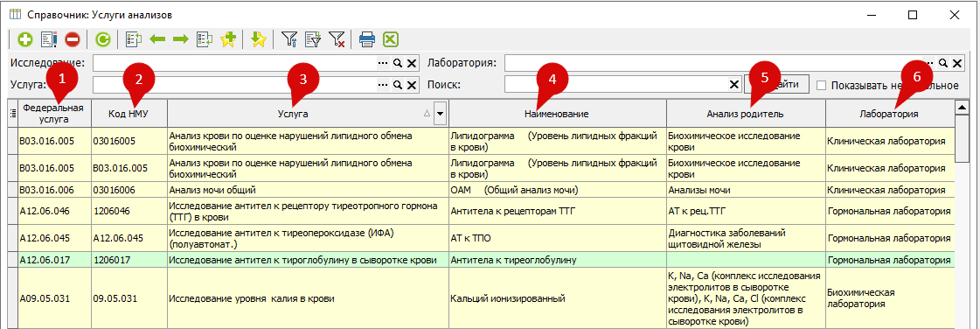The image size is (980, 329).
Task: Click the vertical scrollbar up arrow
Action: [962, 108]
